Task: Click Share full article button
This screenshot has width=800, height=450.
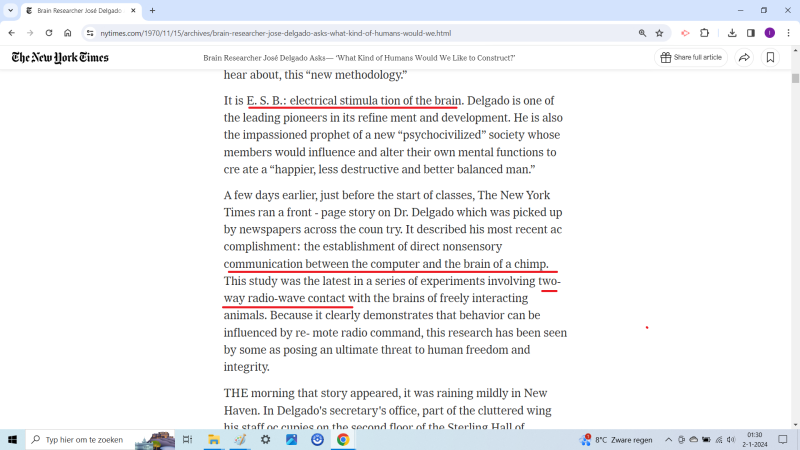Action: [691, 58]
